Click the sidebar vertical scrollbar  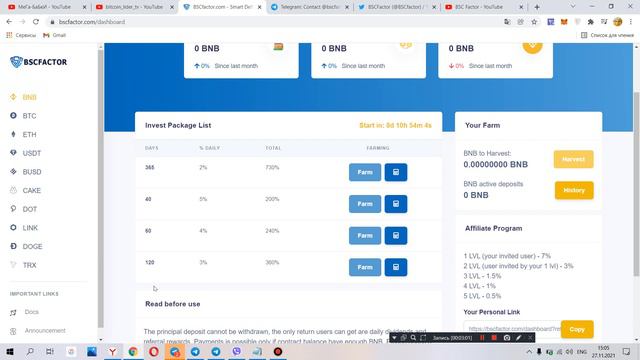point(100,188)
